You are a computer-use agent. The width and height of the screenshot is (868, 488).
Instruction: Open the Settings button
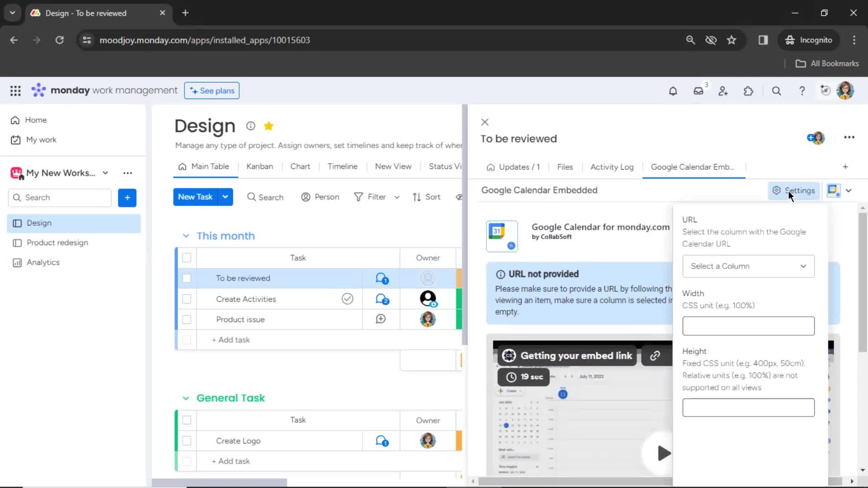click(x=793, y=191)
